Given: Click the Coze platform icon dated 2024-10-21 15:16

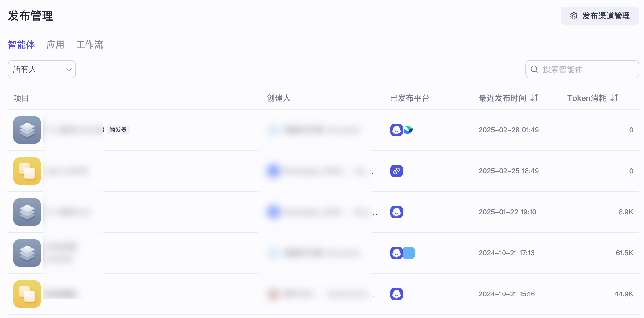Looking at the screenshot, I should 397,294.
